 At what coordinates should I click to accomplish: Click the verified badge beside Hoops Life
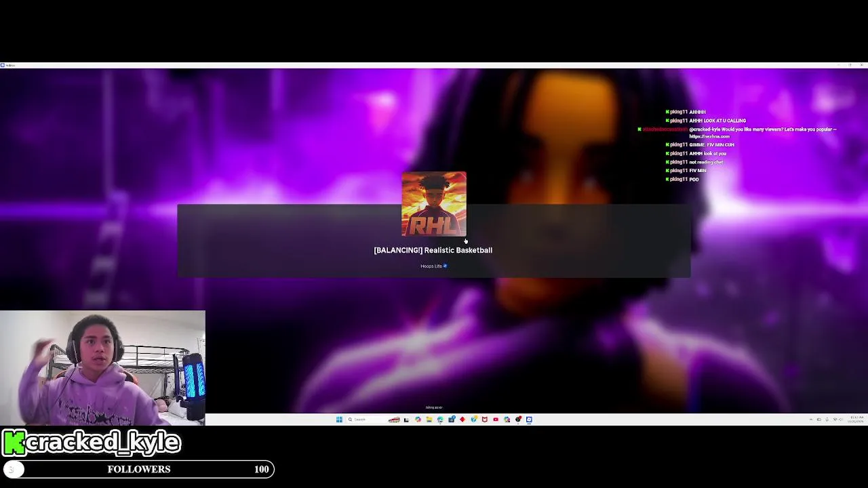(445, 266)
